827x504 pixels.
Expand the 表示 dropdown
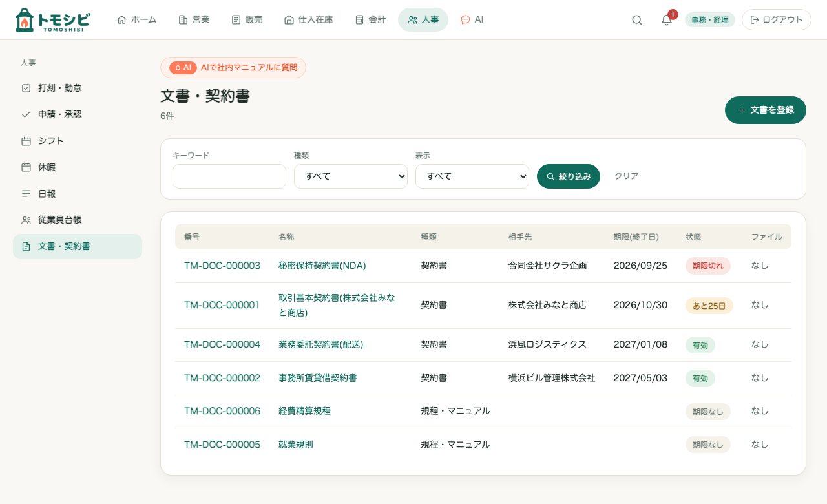pyautogui.click(x=472, y=176)
